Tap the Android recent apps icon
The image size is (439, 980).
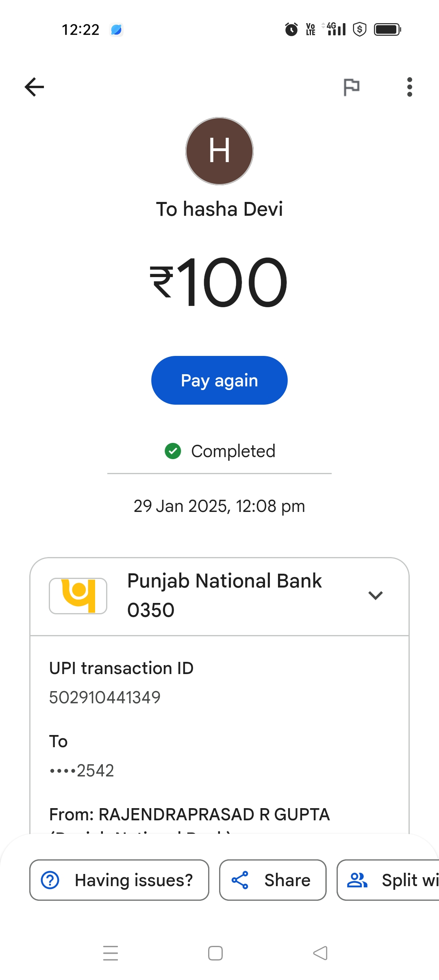tap(111, 953)
